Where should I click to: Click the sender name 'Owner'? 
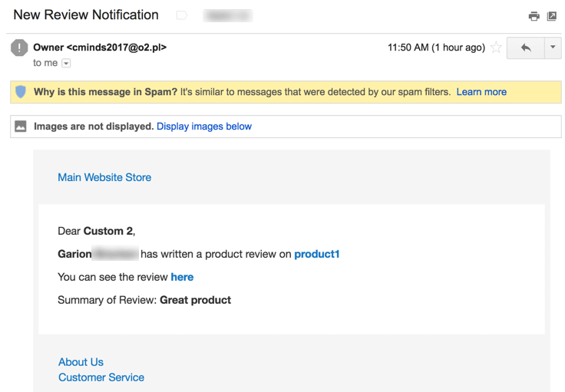48,48
